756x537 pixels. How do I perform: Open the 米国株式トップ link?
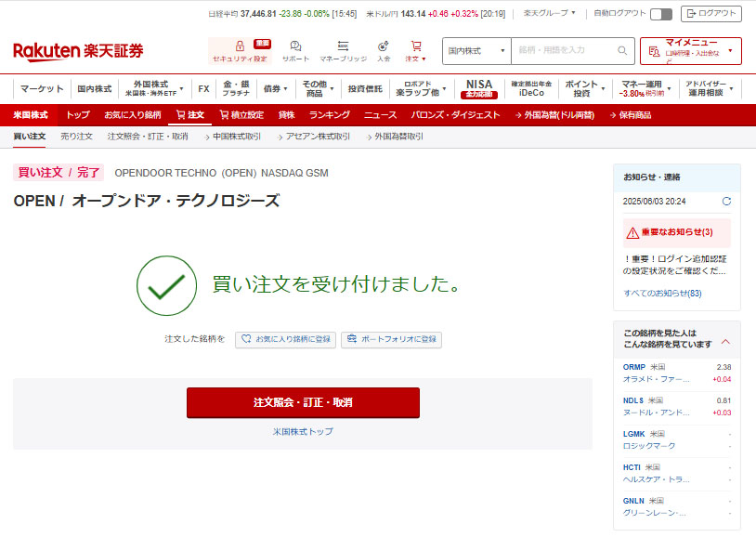pyautogui.click(x=303, y=432)
